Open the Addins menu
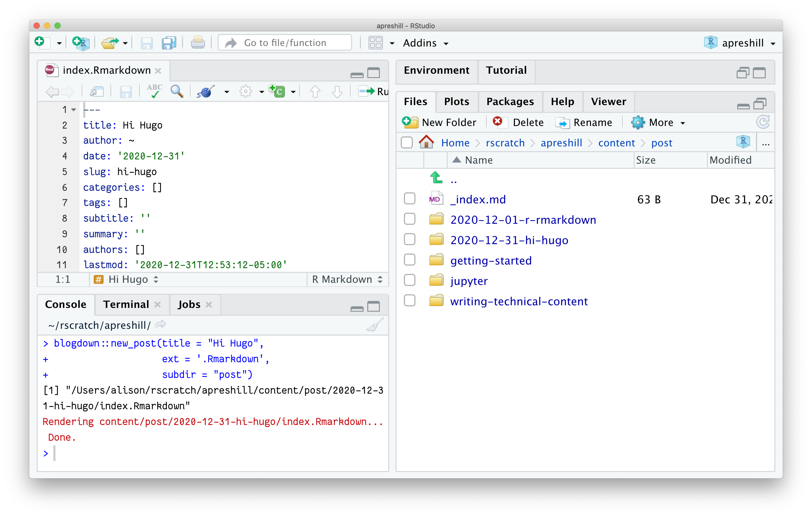 [426, 43]
